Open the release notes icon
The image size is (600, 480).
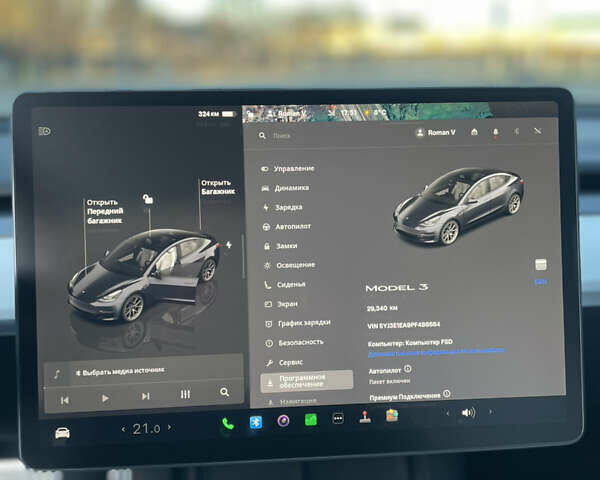(x=541, y=264)
